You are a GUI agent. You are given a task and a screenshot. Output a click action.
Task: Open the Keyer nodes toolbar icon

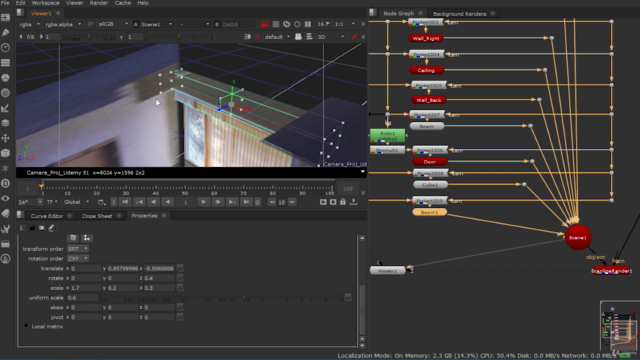5,108
